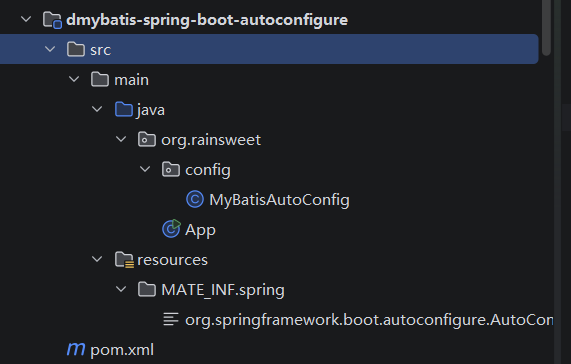Select the org.springframework.boot.autoconfigure imports file
This screenshot has height=364, width=571.
pyautogui.click(x=369, y=320)
